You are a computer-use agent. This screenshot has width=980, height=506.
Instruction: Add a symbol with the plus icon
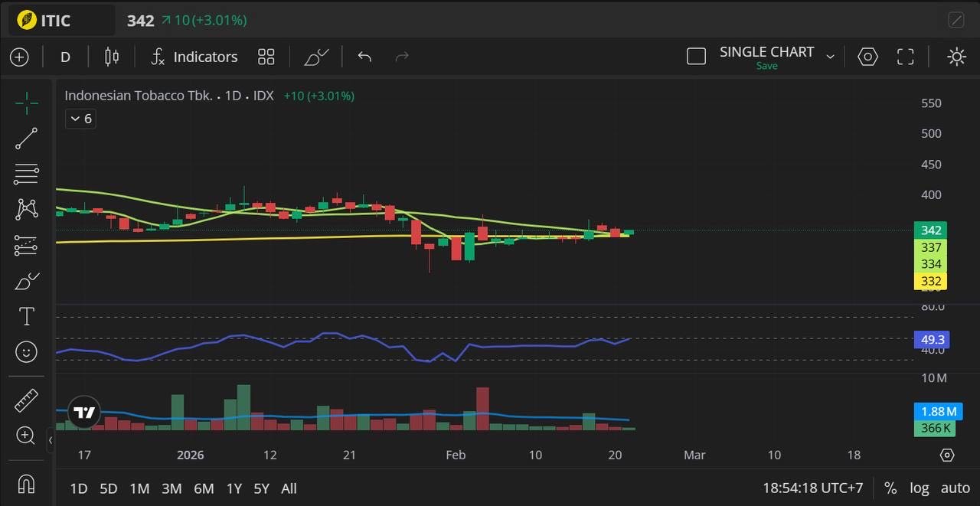coord(19,57)
